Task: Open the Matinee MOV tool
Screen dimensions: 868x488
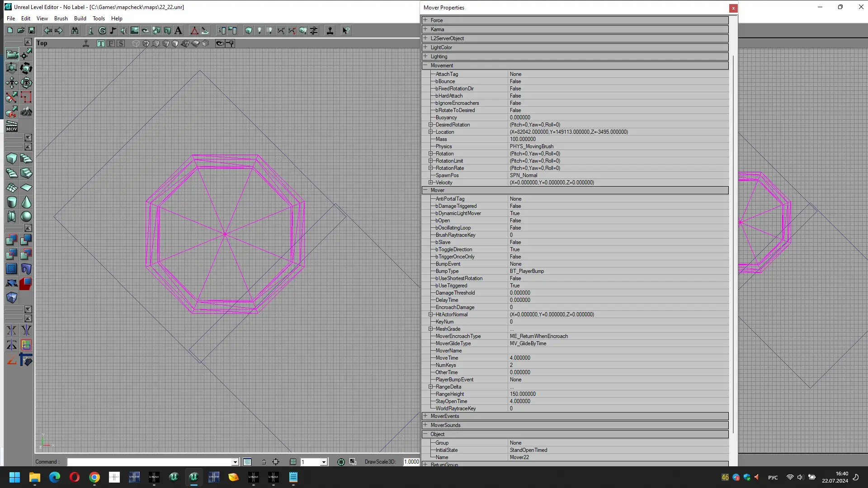Action: 12,126
